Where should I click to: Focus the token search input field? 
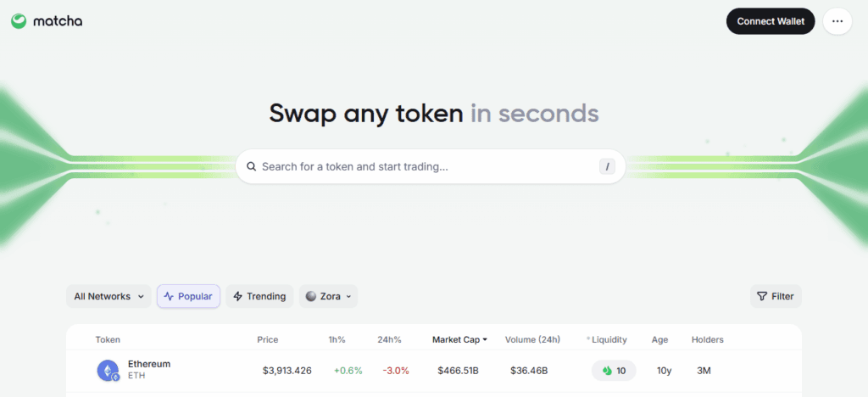tap(424, 167)
